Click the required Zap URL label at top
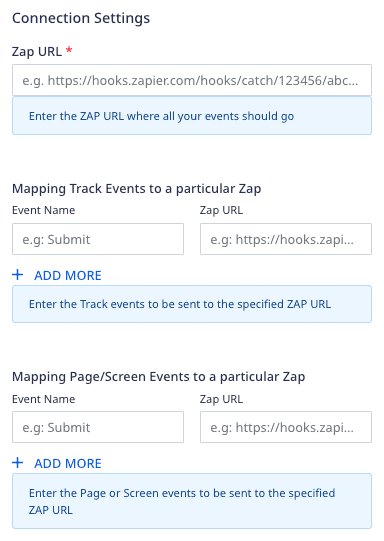The image size is (384, 541). (x=37, y=51)
